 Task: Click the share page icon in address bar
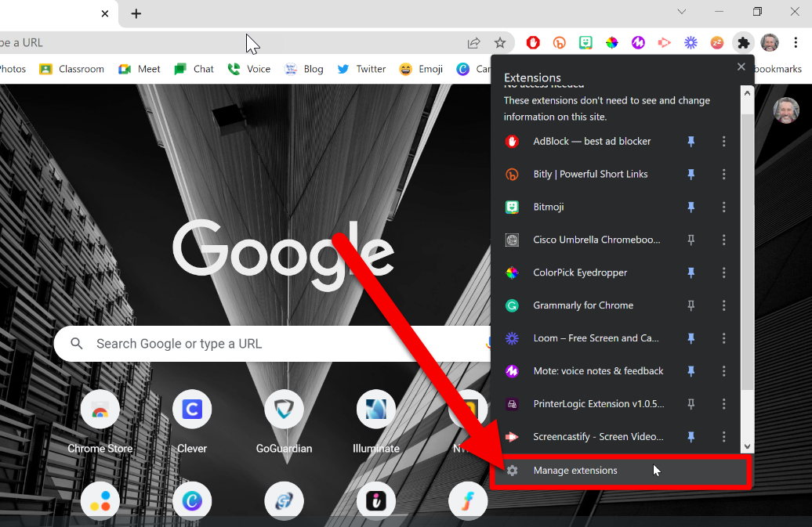click(474, 43)
